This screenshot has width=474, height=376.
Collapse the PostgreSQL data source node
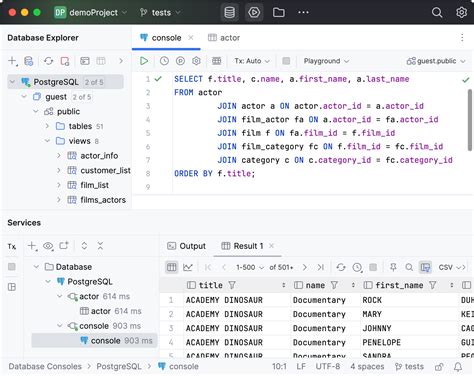tap(12, 82)
